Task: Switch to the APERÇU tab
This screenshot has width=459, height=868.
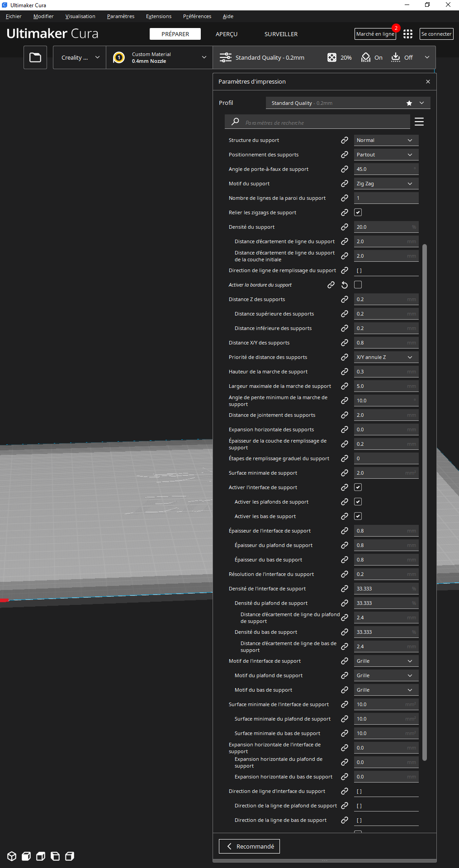Action: coord(227,34)
